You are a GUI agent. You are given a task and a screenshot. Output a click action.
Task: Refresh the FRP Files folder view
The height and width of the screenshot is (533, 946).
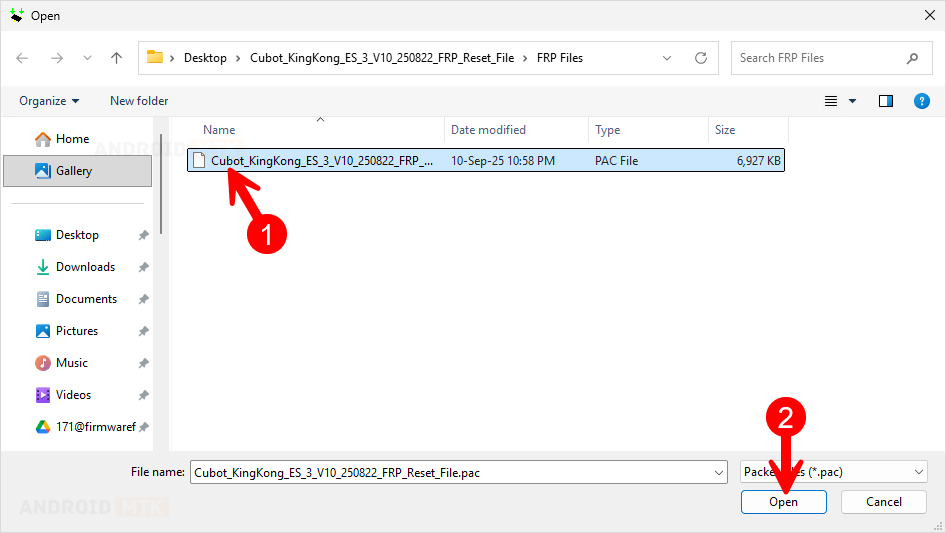701,58
